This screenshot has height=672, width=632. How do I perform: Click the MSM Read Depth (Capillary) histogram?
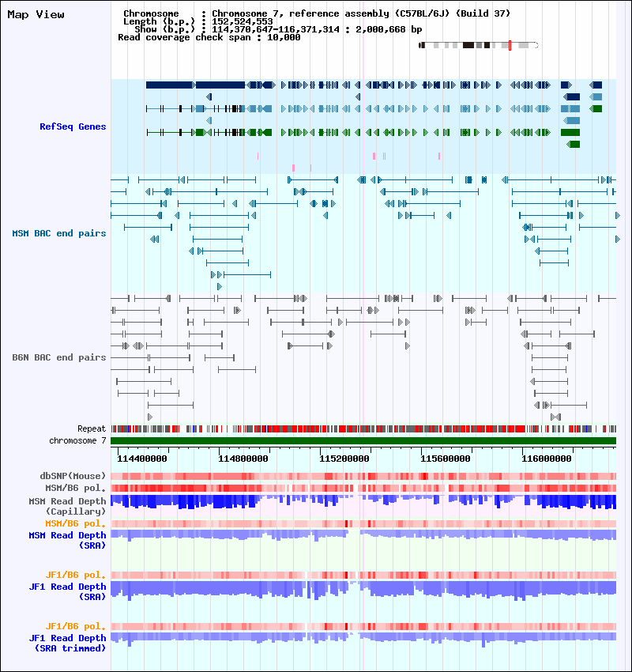pyautogui.click(x=363, y=502)
